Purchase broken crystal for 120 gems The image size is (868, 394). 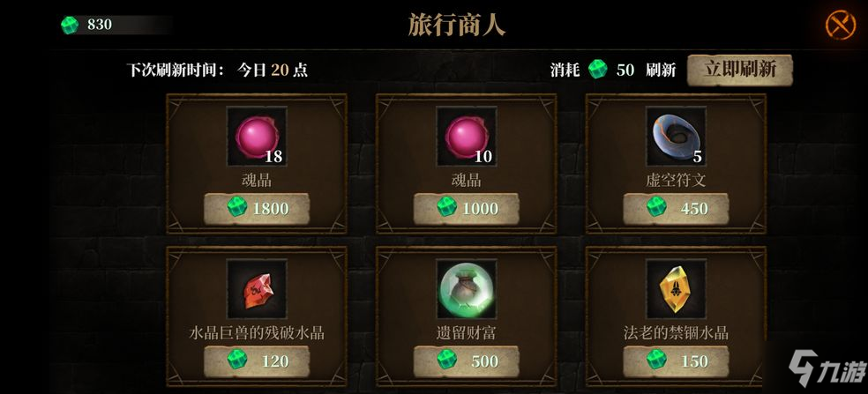point(257,361)
